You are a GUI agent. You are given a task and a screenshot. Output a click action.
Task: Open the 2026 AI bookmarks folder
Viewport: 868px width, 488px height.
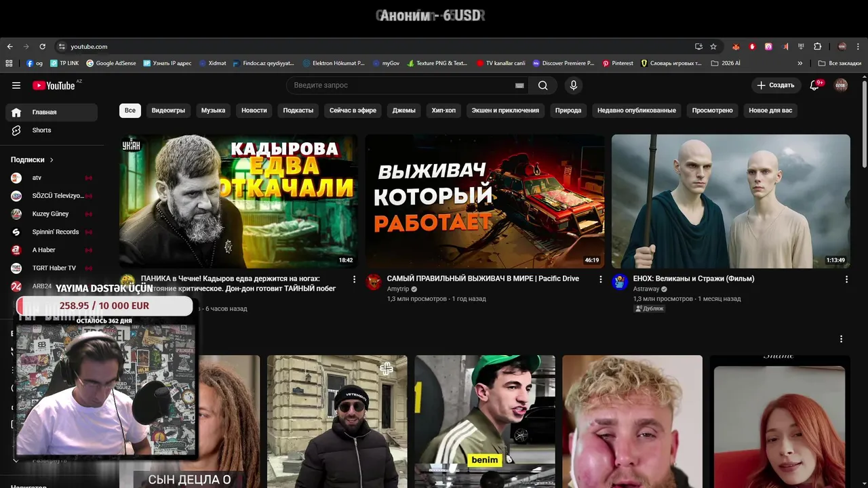click(726, 63)
